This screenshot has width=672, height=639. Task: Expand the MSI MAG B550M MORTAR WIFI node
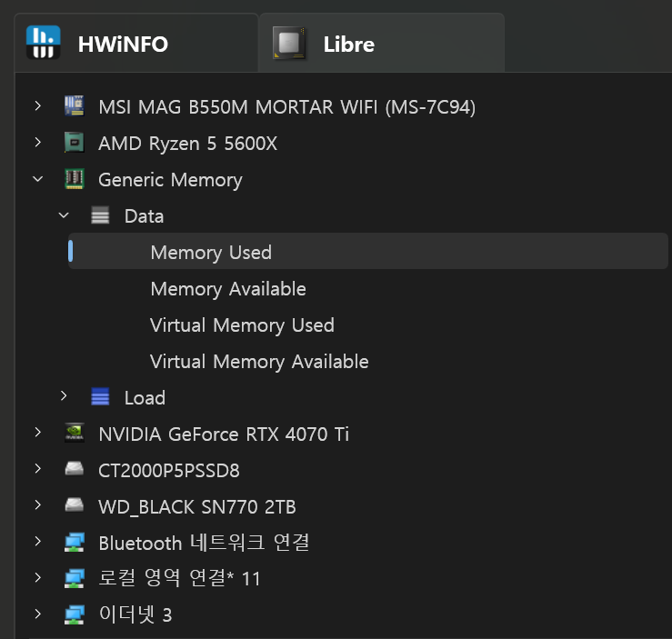click(x=38, y=105)
